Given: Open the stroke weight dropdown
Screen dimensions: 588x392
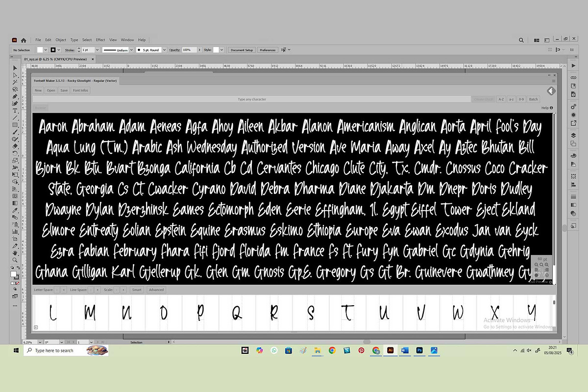Looking at the screenshot, I should tap(97, 50).
